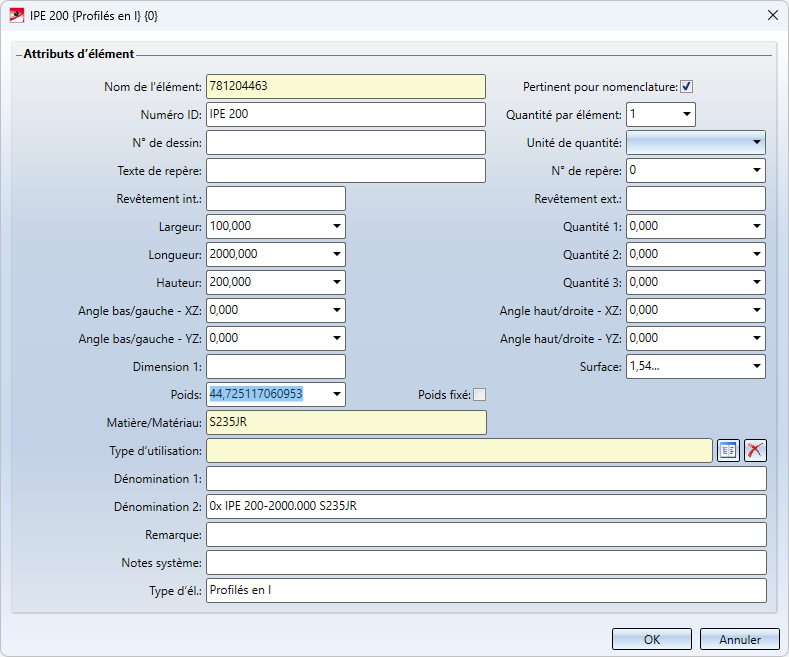Screen dimensions: 789x657
Task: Expand the Quantité par élément dropdown
Action: tap(686, 114)
